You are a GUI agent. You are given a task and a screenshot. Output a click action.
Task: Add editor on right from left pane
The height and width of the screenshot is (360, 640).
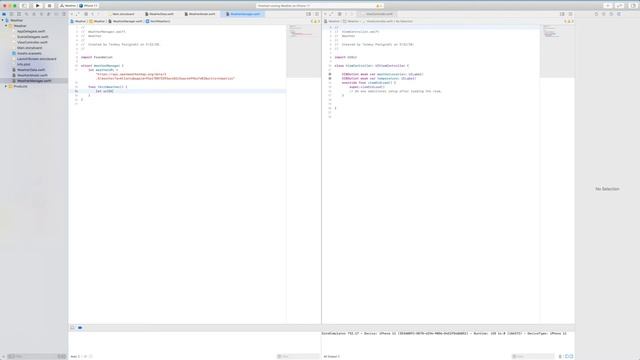[317, 14]
